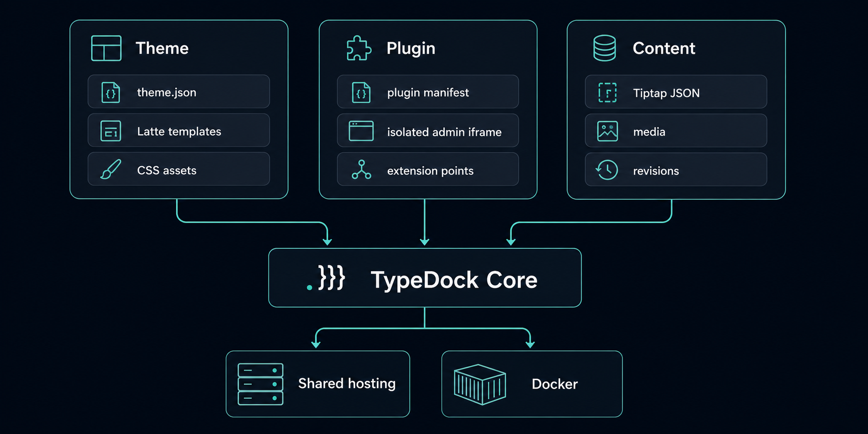Click the Latte templates icon
This screenshot has height=434, width=868.
click(x=111, y=131)
